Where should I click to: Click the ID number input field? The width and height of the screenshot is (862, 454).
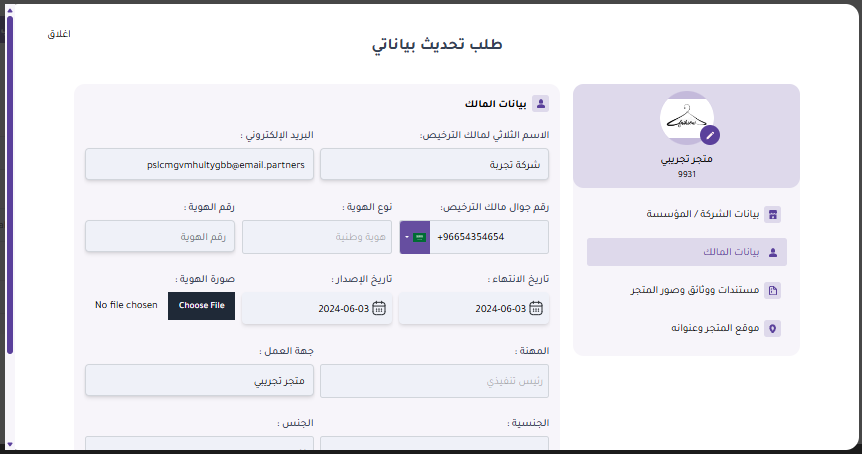[160, 237]
